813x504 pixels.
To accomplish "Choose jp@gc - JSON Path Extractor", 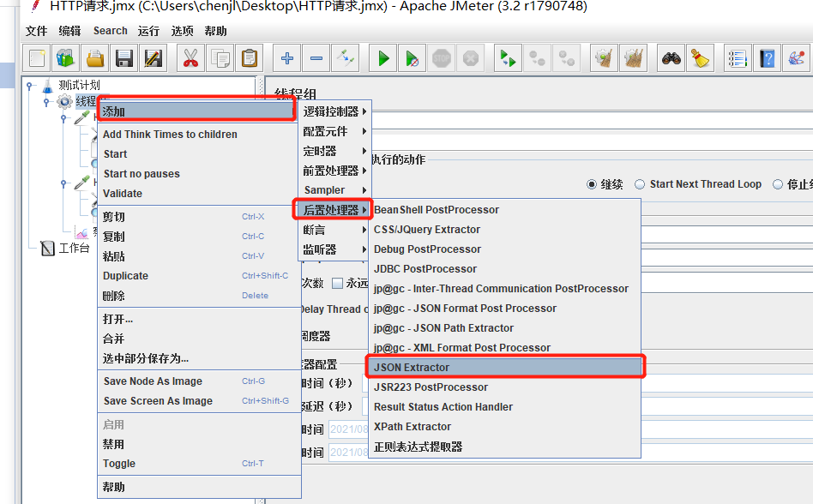I will pos(505,328).
